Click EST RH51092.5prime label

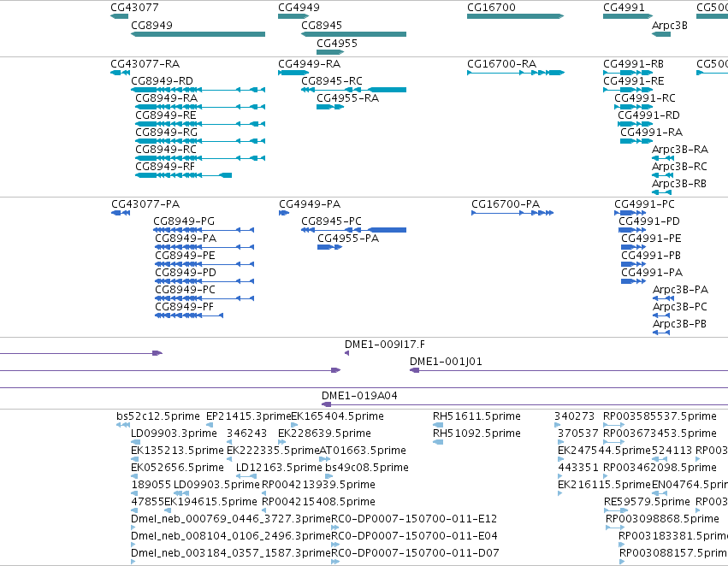[x=476, y=433]
